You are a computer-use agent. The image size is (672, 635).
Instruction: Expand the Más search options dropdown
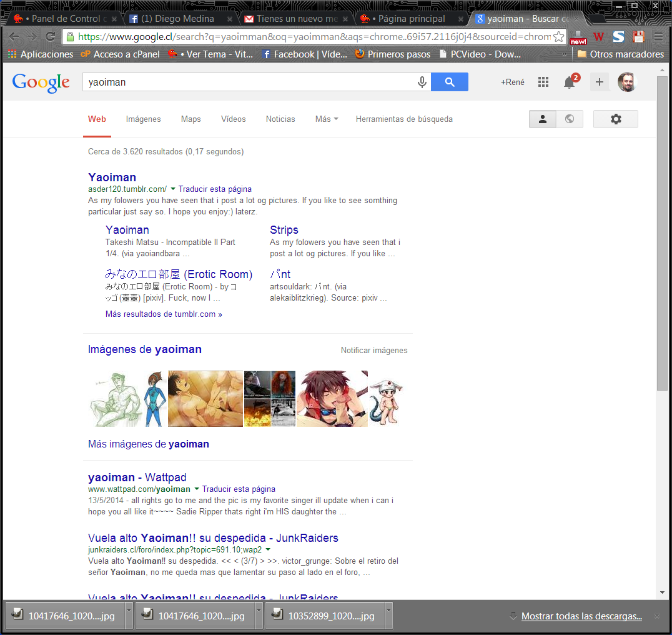tap(327, 119)
